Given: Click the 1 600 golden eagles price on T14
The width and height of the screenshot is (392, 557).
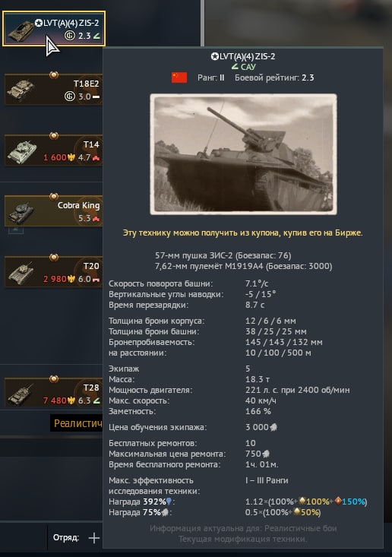Looking at the screenshot, I should 59,157.
